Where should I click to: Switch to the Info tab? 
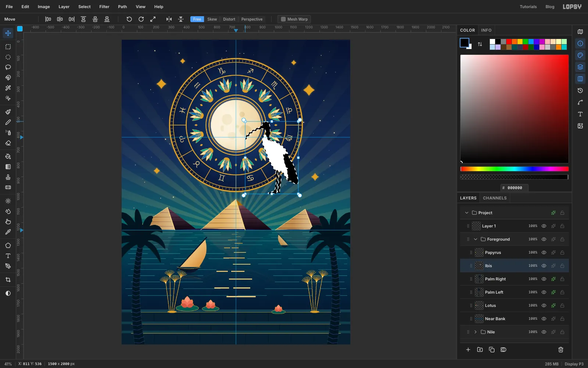(x=486, y=30)
